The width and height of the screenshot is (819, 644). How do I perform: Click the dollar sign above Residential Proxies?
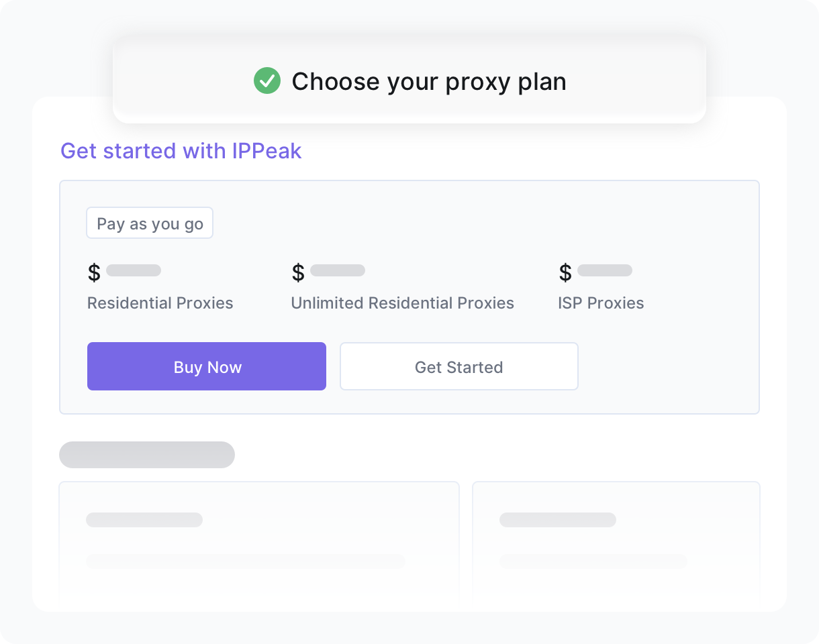(x=94, y=272)
